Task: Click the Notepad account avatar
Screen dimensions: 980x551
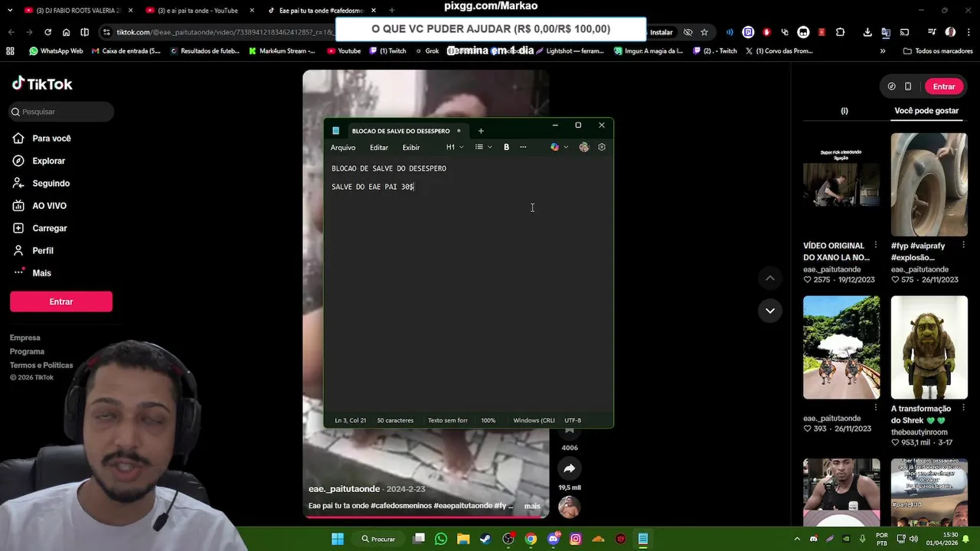Action: pos(584,147)
